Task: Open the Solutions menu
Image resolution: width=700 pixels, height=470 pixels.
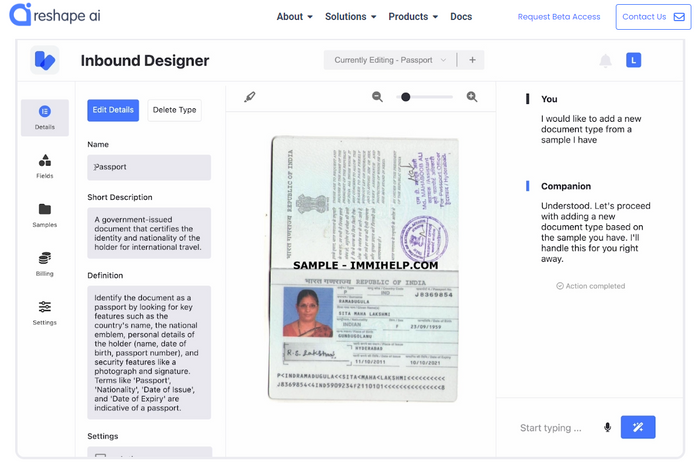Action: [x=350, y=17]
